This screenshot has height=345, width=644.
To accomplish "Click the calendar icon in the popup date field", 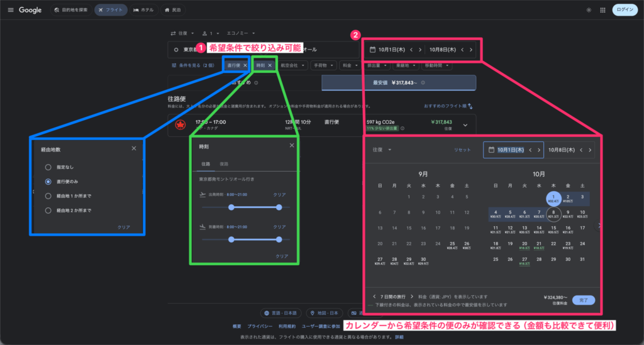I will pos(491,150).
